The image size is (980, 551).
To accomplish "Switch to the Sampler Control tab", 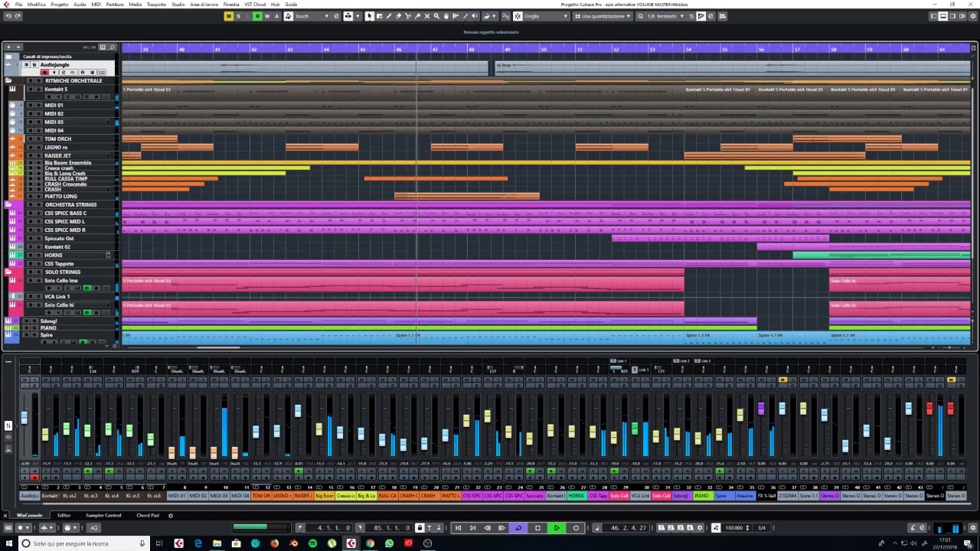I will click(103, 515).
